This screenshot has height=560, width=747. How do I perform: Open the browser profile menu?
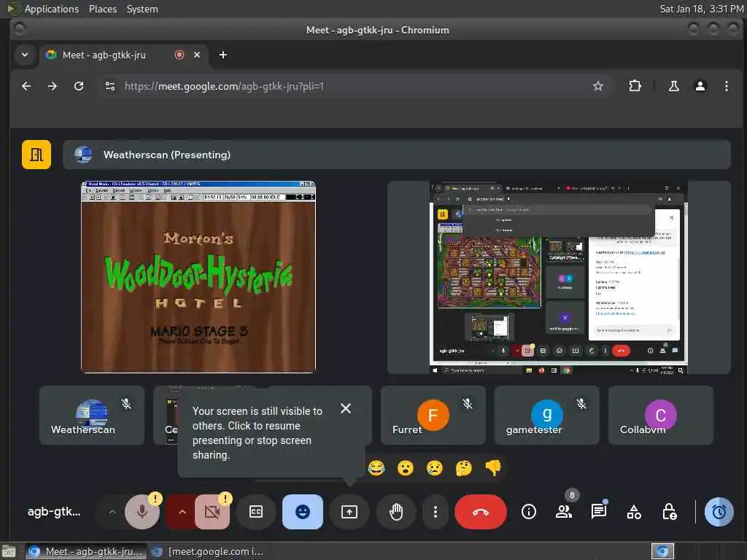pos(700,86)
